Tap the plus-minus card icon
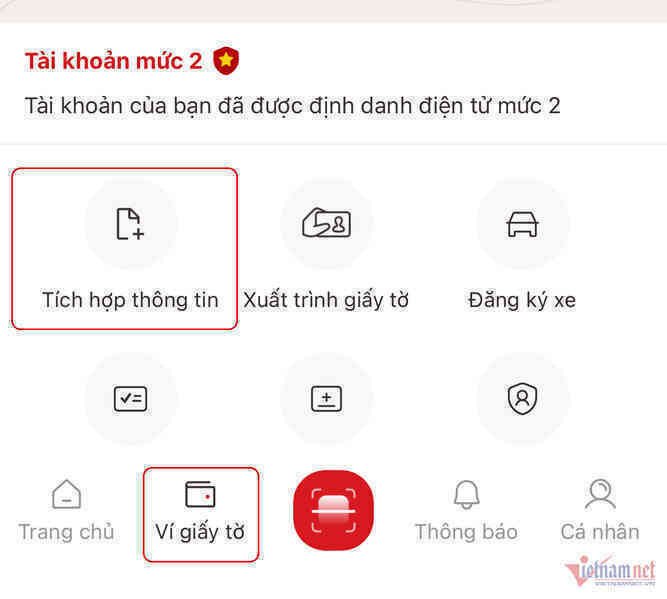The width and height of the screenshot is (667, 599). 326,399
